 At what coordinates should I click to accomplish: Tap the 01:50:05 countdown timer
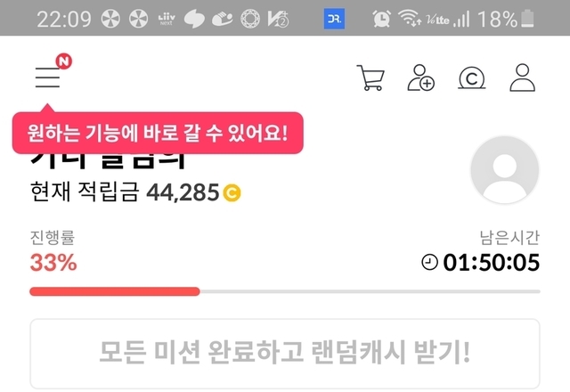click(491, 262)
